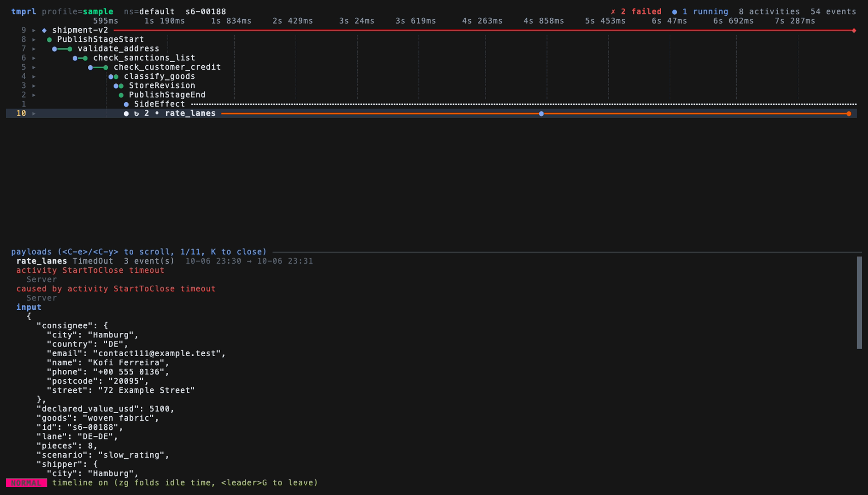Select the StoreRevision row label

pyautogui.click(x=162, y=86)
